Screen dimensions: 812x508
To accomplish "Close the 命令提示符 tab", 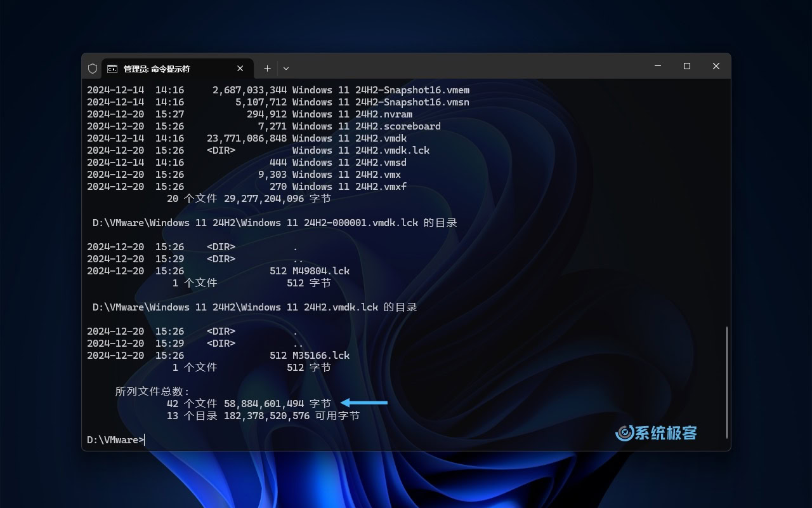I will pyautogui.click(x=240, y=69).
